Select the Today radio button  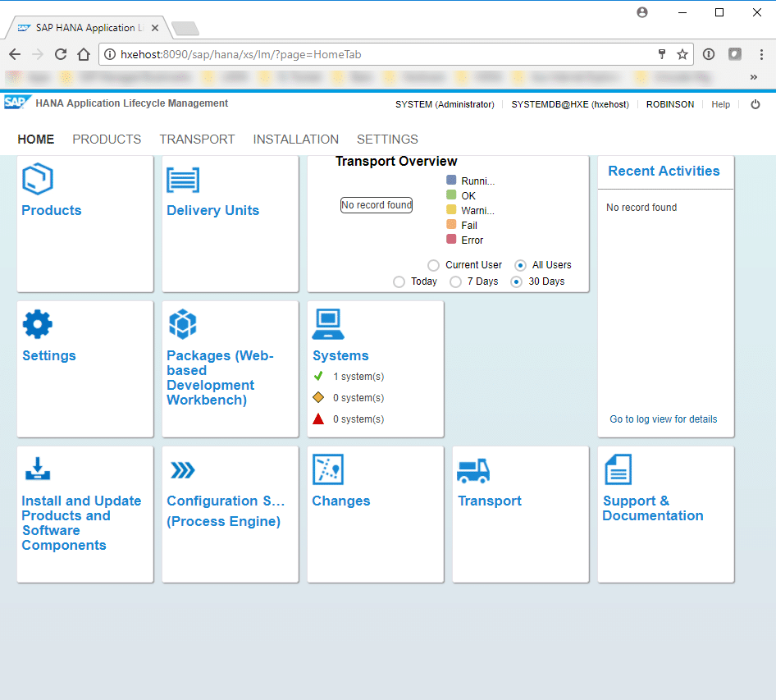(x=399, y=281)
